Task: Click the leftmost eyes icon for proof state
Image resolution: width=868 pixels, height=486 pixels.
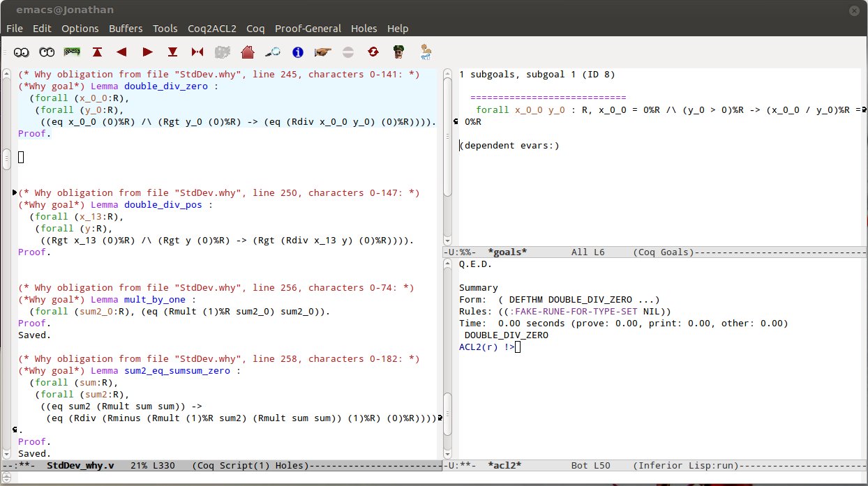Action: [x=22, y=52]
